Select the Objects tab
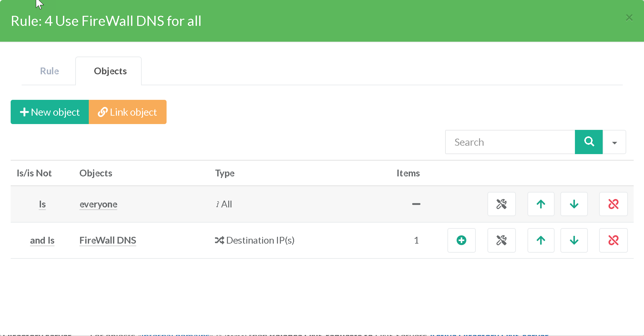This screenshot has width=644, height=336. 110,71
